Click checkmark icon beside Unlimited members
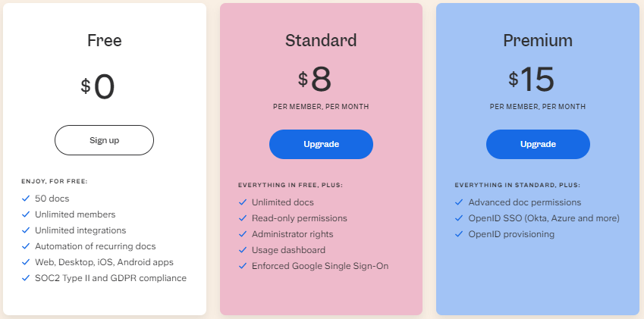This screenshot has height=319, width=644. point(26,214)
